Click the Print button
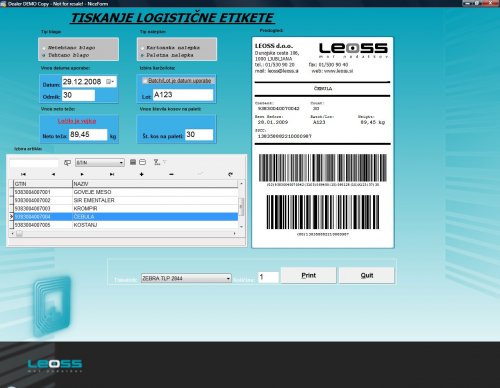 (308, 275)
